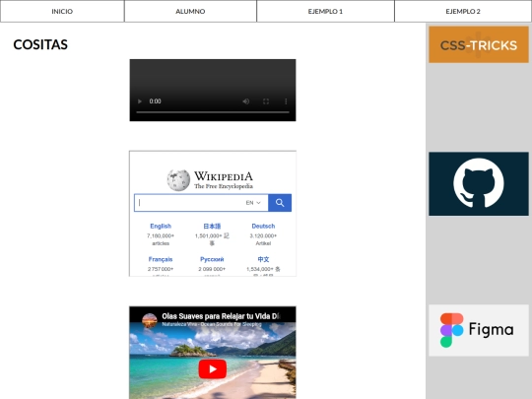Viewport: 532px width, 399px height.
Task: Click the video progress bar
Action: click(x=213, y=112)
